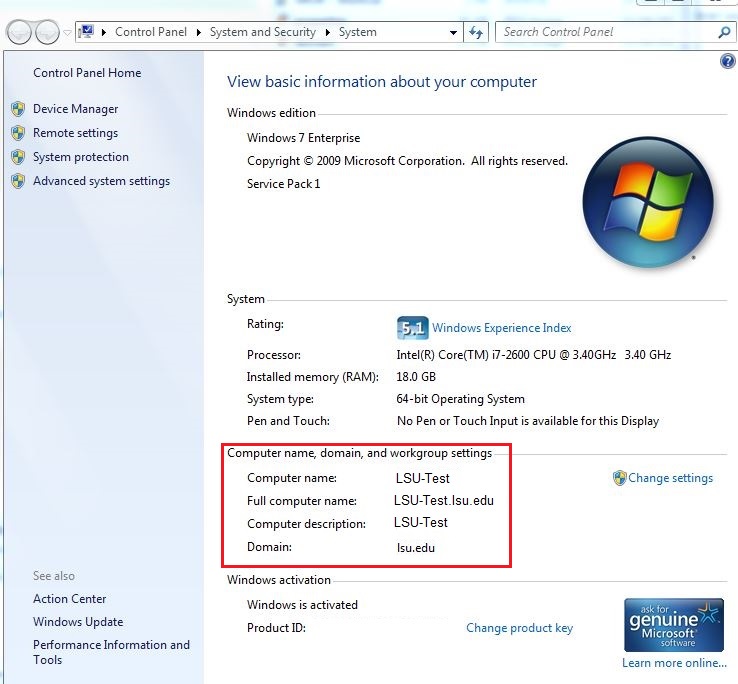Click the 'LSU-Test.lsu.edu' full computer name
Screen dimensions: 738x684
(444, 500)
